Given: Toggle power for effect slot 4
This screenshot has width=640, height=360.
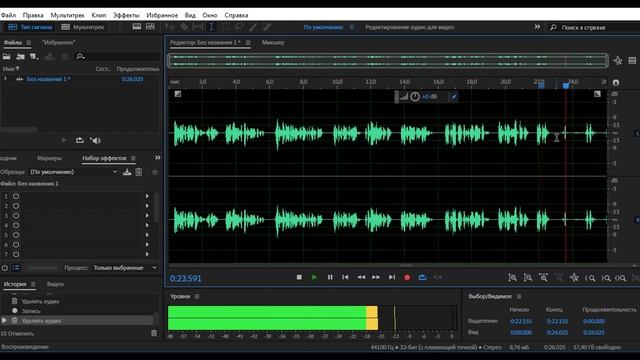Looking at the screenshot, I should click(16, 225).
